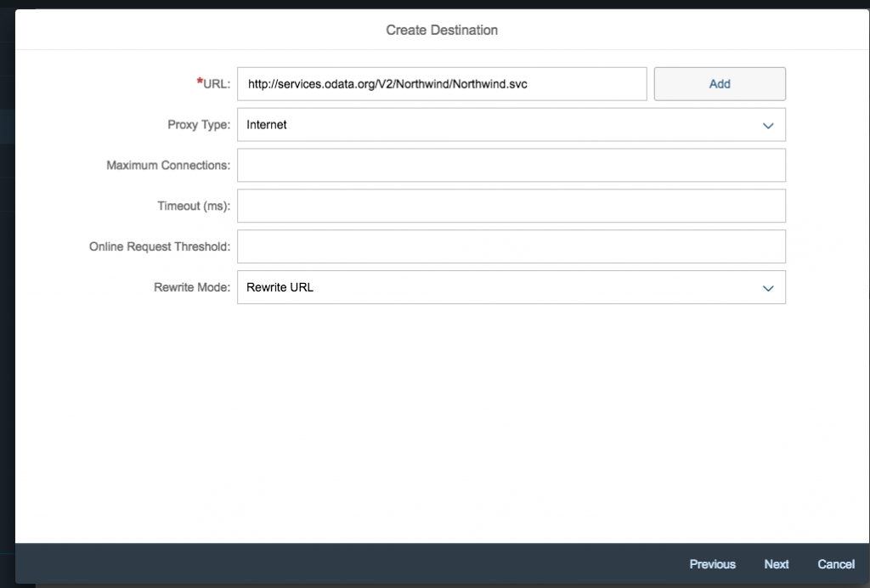
Task: Expand the Rewrite Mode chevron arrow
Action: point(768,288)
